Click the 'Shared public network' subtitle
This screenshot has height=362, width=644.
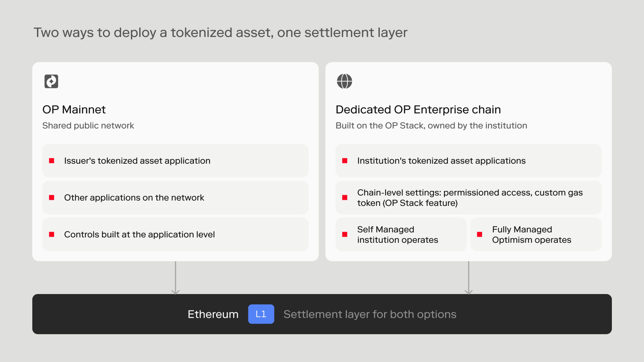click(x=88, y=126)
